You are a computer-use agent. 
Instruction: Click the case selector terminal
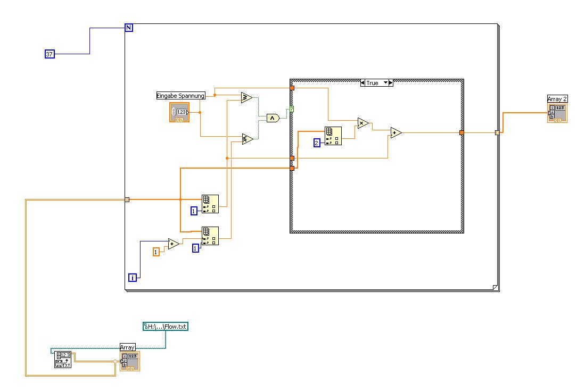[x=292, y=109]
